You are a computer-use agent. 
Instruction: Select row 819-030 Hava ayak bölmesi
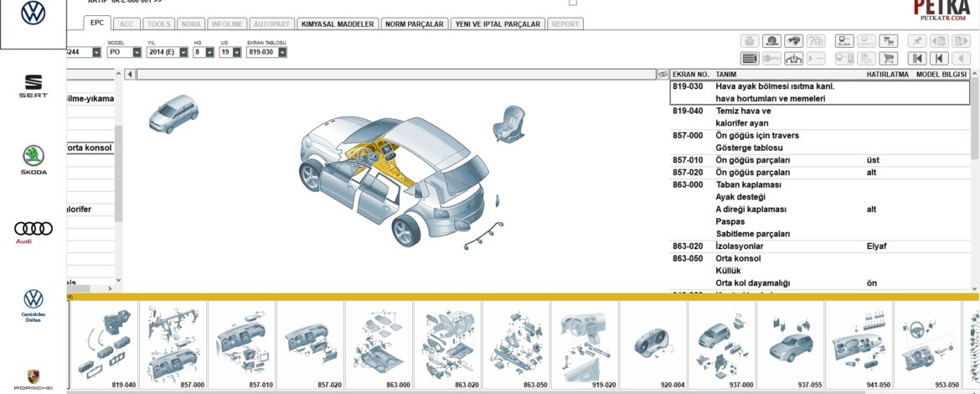[819, 92]
